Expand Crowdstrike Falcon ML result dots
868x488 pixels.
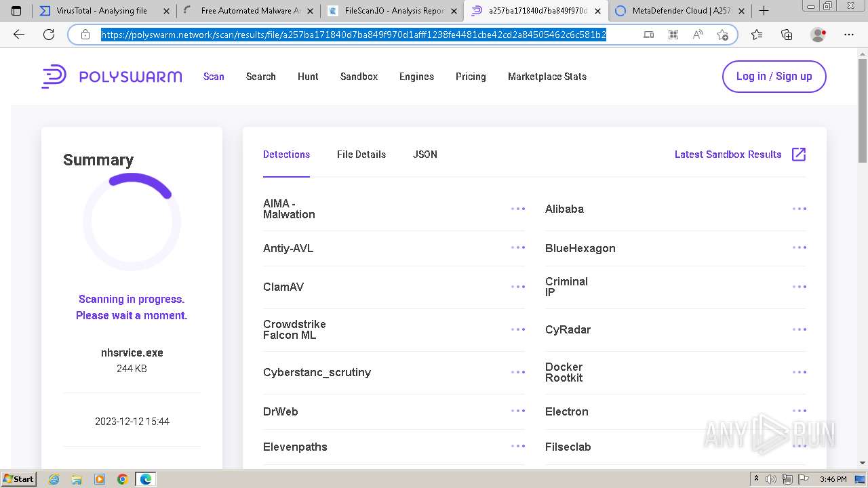coord(518,329)
